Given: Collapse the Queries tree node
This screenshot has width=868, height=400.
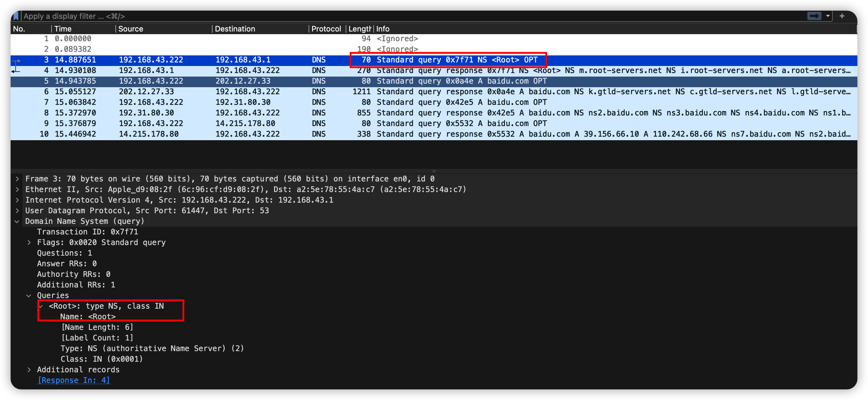Looking at the screenshot, I should 29,295.
